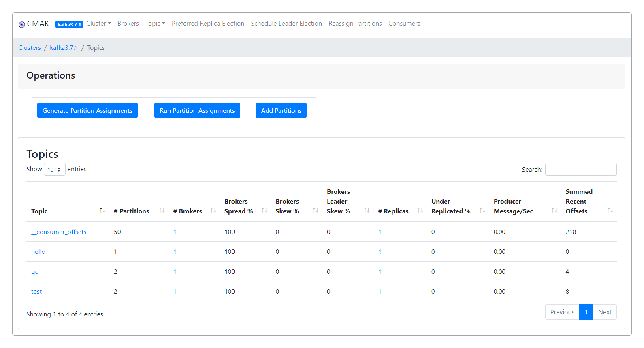Click the CMAK brand name
Viewport: 644px width, 348px height.
pyautogui.click(x=38, y=24)
